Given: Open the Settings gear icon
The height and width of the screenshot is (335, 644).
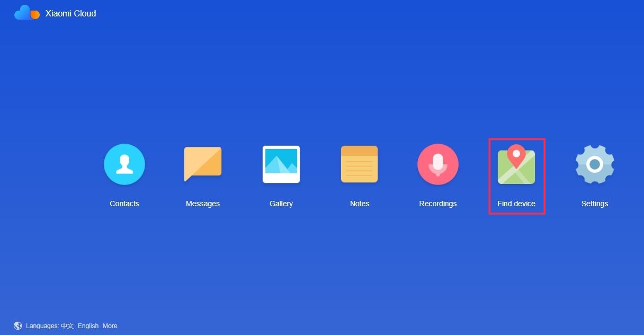Looking at the screenshot, I should coord(595,164).
